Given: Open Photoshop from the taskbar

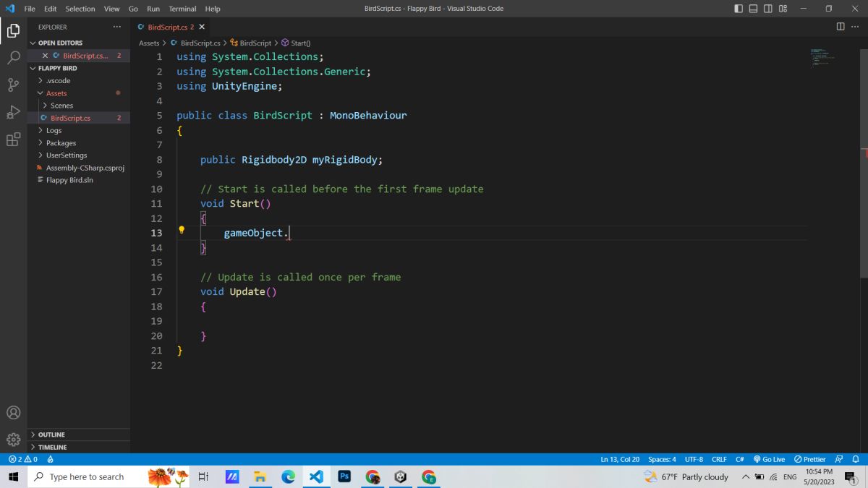Looking at the screenshot, I should coord(344,476).
